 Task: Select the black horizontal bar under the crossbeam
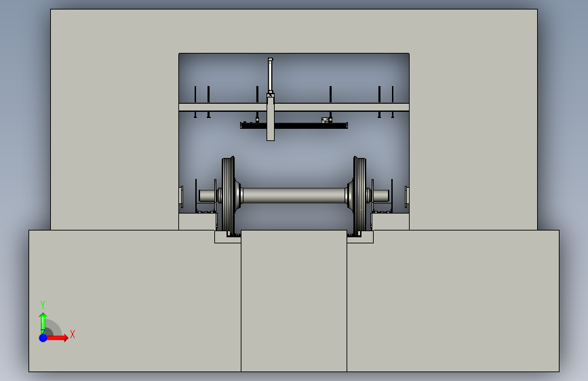click(294, 125)
